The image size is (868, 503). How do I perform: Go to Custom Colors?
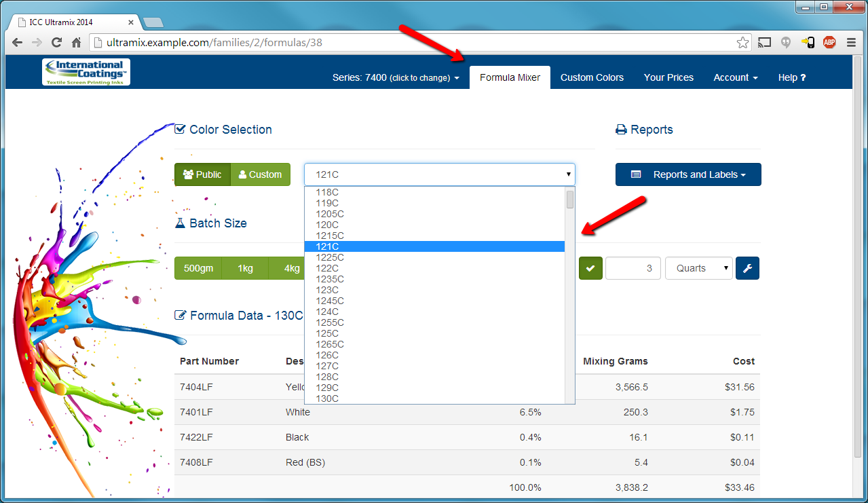(592, 77)
